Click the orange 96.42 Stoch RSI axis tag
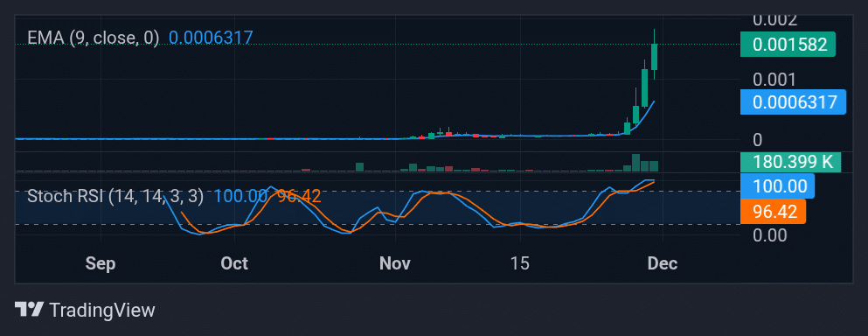The image size is (868, 336). (773, 211)
